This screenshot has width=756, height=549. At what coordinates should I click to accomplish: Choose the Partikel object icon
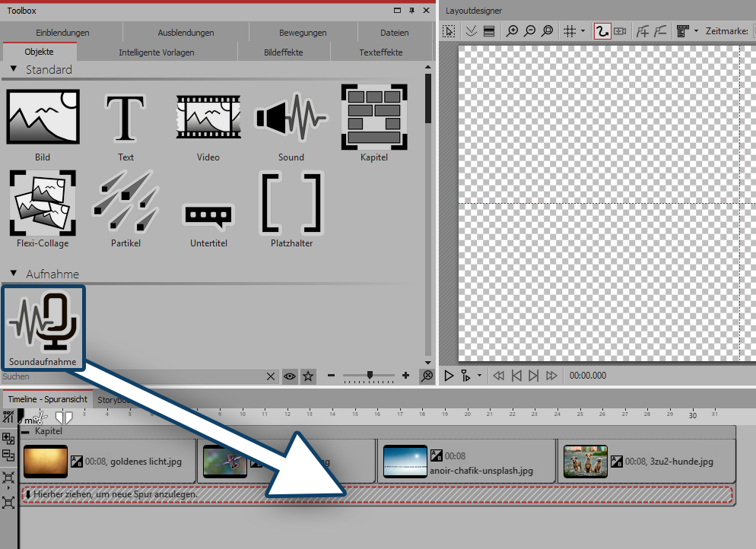click(125, 207)
